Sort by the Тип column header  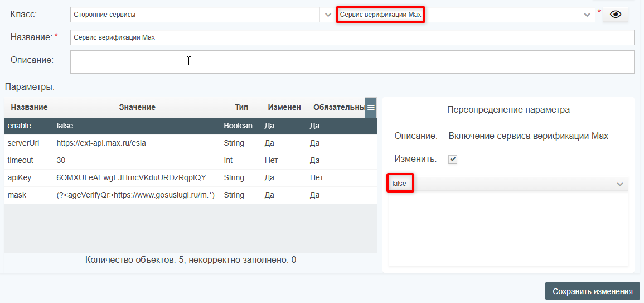coord(241,107)
